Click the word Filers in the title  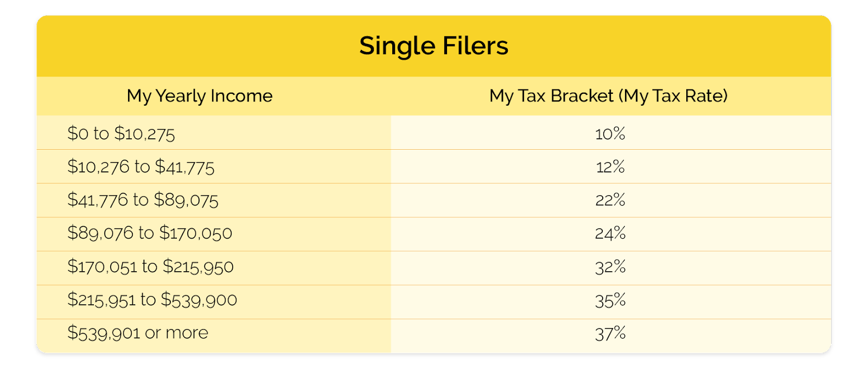tap(475, 46)
